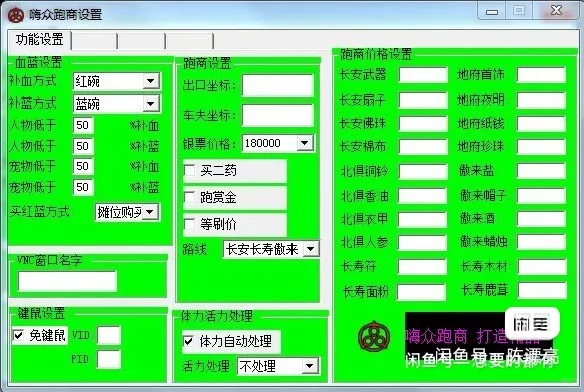Click the round emblem logo beside the banner
The width and height of the screenshot is (584, 392).
pyautogui.click(x=374, y=336)
